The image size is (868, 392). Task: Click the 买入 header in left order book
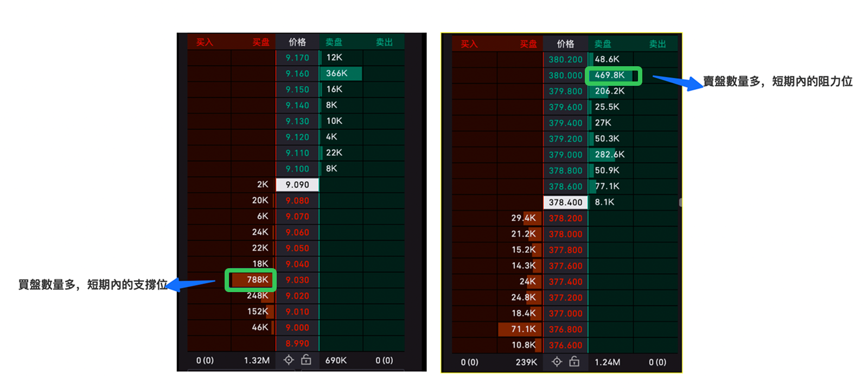pyautogui.click(x=205, y=42)
